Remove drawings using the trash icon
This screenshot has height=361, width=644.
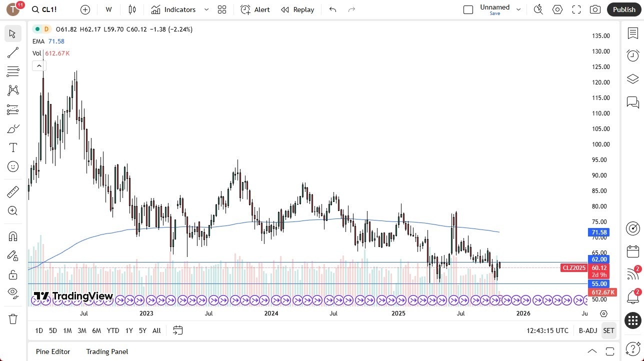12,318
